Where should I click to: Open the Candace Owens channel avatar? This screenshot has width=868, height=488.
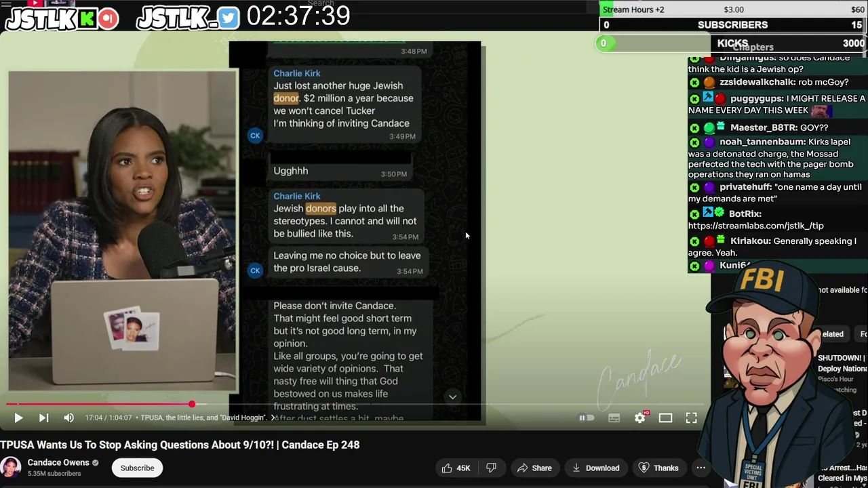10,468
